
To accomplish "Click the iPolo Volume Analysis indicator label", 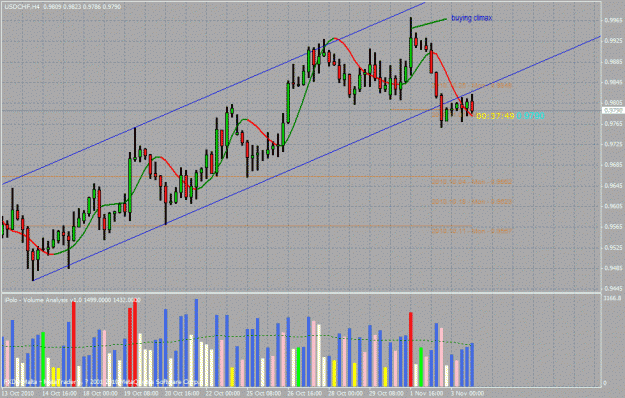I will [72, 300].
